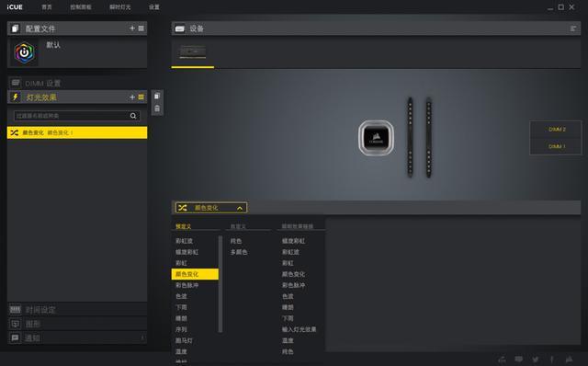Choose 彩虹 in the 预定义 column
This screenshot has width=588, height=366.
tap(181, 263)
